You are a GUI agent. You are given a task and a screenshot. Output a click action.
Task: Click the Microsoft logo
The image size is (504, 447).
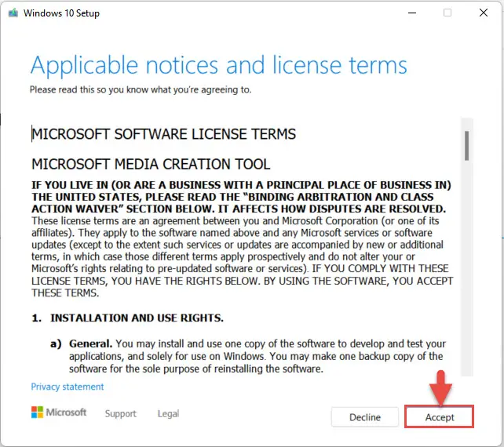(x=59, y=412)
